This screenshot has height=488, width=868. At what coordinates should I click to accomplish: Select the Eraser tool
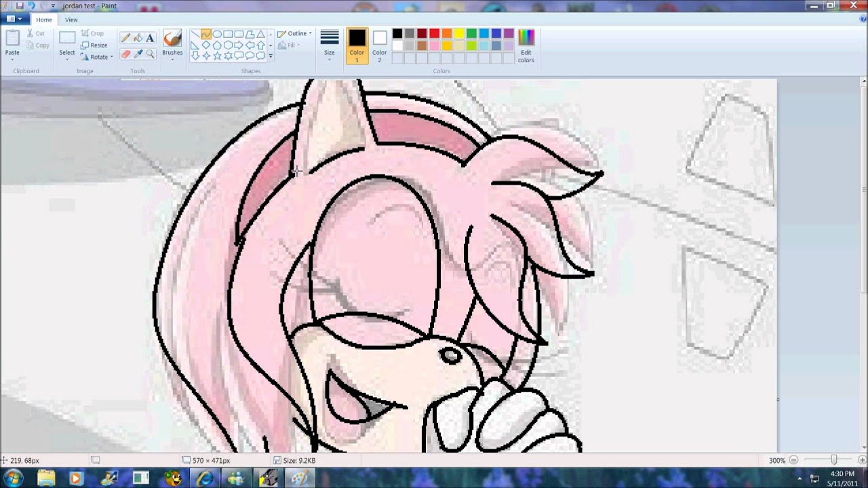[x=126, y=54]
